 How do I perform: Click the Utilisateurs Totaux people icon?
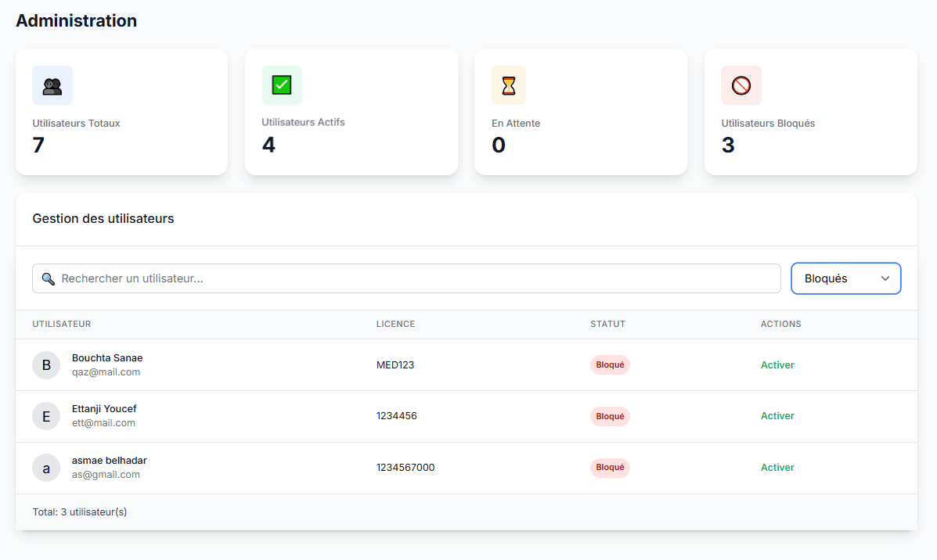pyautogui.click(x=52, y=85)
